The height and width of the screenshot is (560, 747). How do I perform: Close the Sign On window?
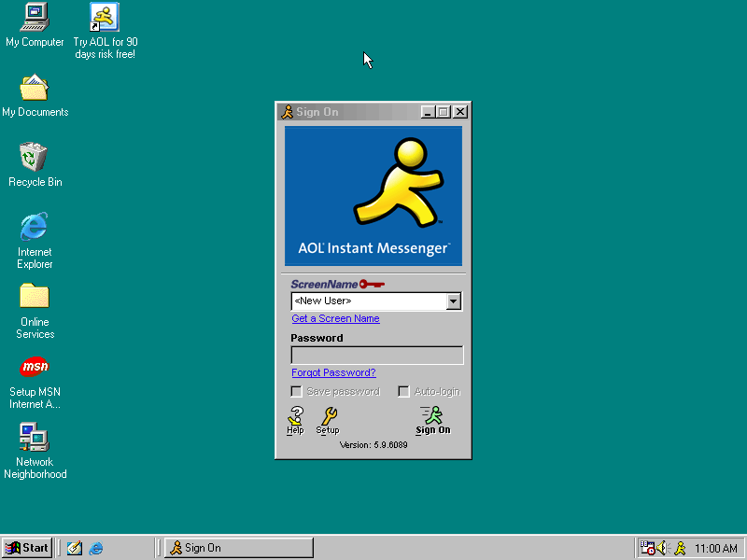(460, 112)
